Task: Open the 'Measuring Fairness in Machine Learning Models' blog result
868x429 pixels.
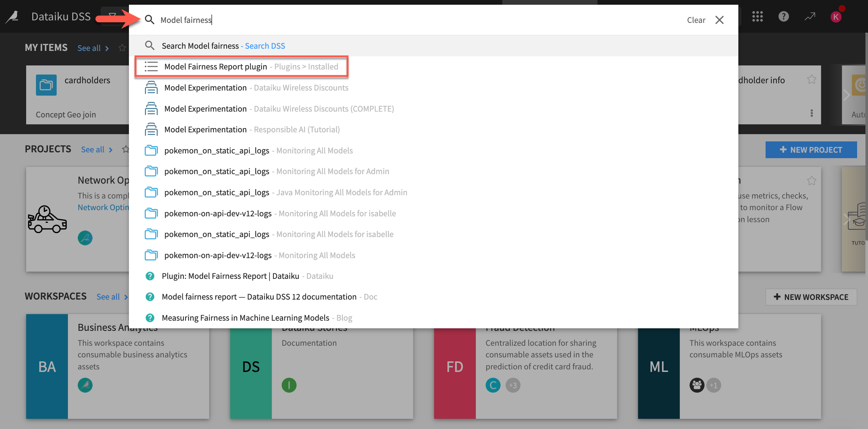Action: tap(245, 317)
